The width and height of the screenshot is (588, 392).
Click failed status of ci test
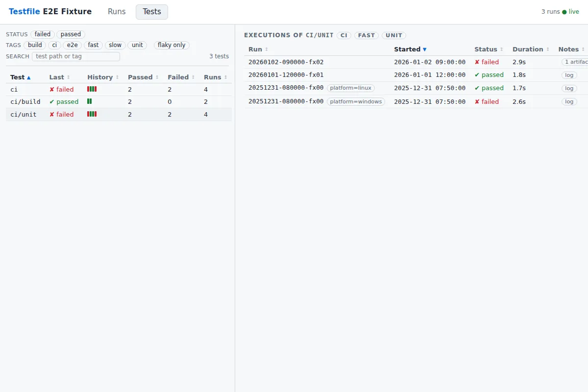[x=62, y=90]
